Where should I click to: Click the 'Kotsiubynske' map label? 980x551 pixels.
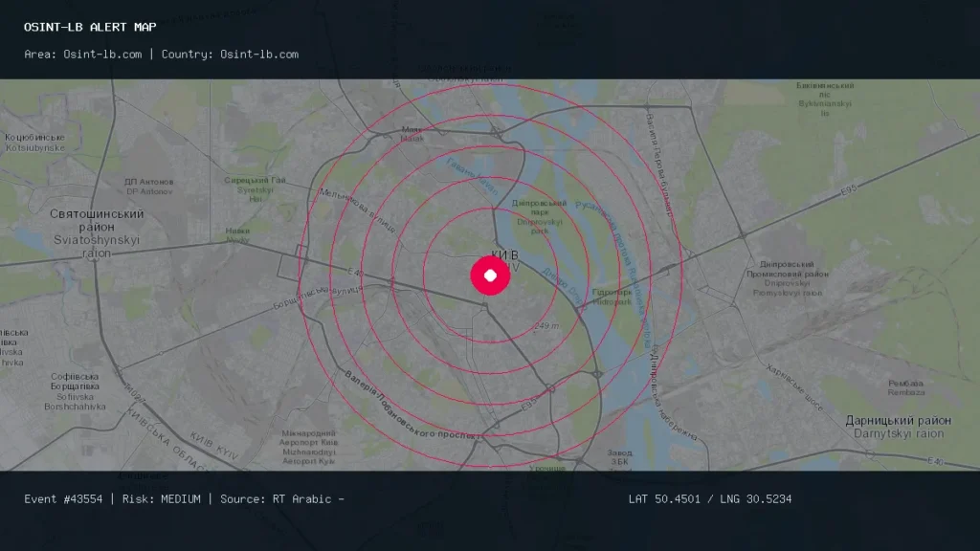[x=35, y=148]
